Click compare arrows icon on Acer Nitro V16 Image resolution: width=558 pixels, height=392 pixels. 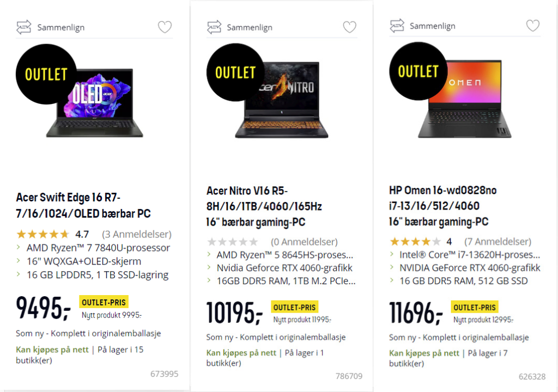tap(214, 27)
